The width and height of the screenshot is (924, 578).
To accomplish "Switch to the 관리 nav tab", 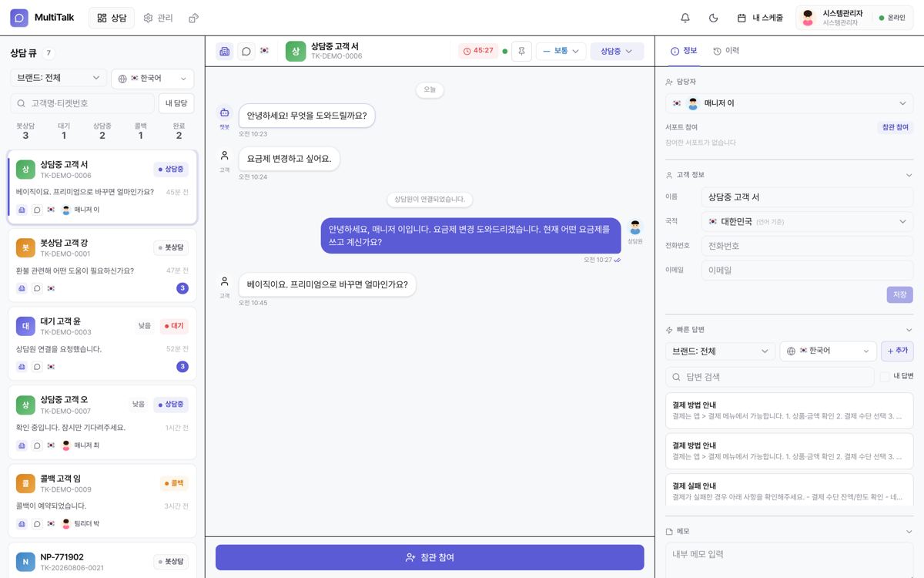I will tap(158, 18).
